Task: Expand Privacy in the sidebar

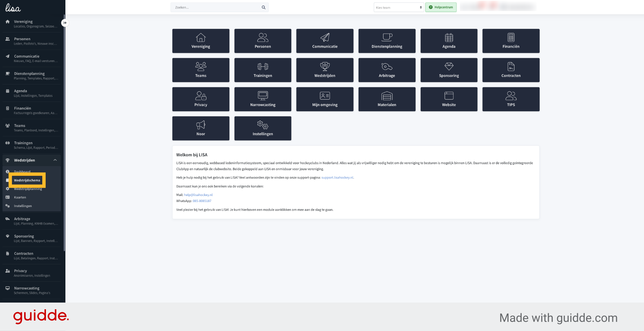Action: coord(32,273)
